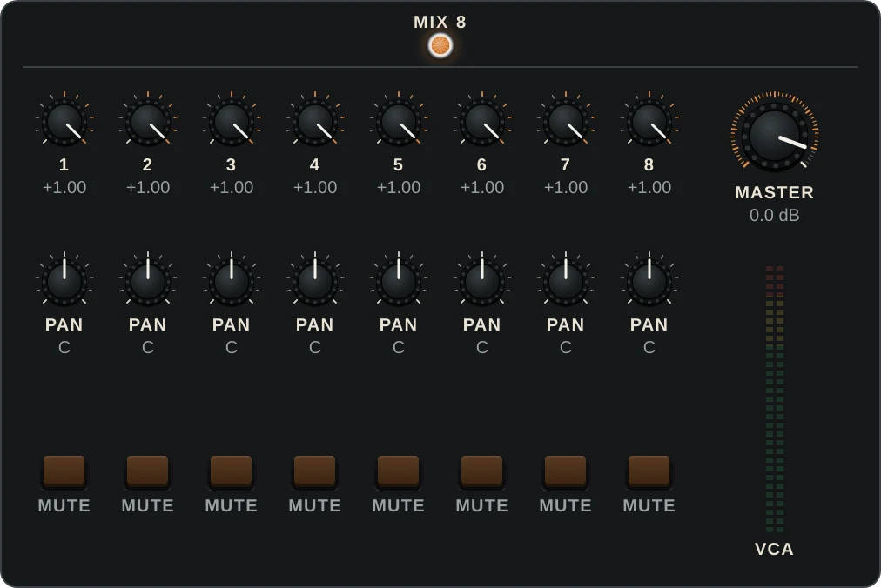Mute channel 8 with its MUTE button
881x588 pixels.
coord(649,471)
